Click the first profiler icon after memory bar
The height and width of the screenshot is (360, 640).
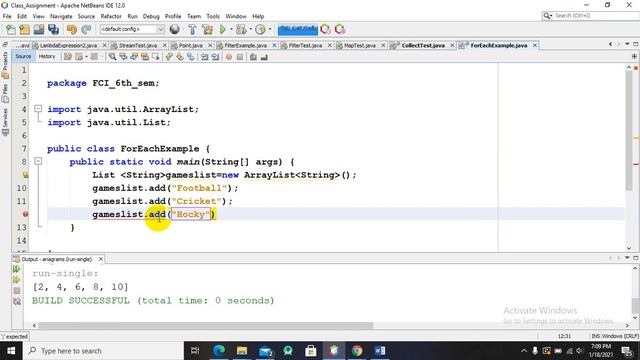tap(325, 29)
